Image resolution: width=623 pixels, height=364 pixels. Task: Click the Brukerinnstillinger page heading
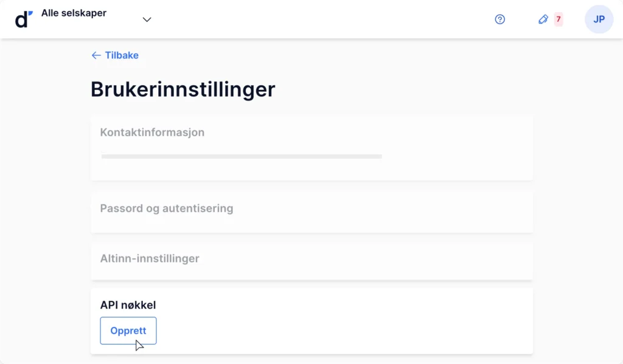pos(183,89)
